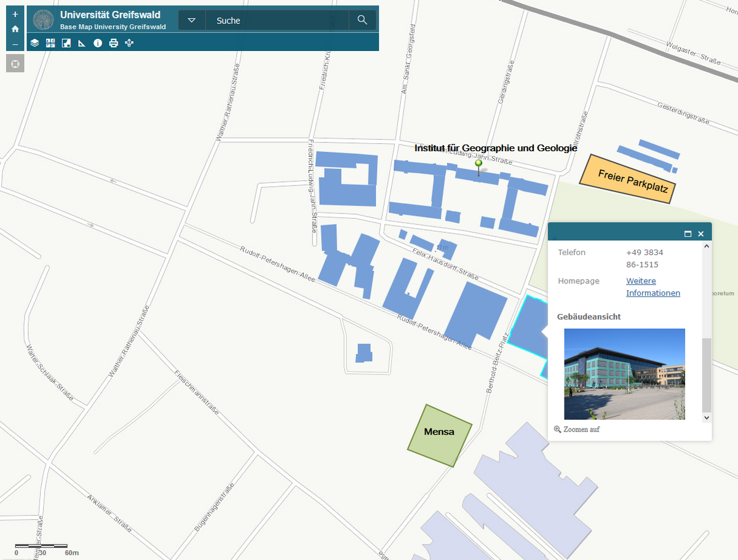Open the overview map icon
Viewport: 738px width, 560px height.
(x=66, y=43)
